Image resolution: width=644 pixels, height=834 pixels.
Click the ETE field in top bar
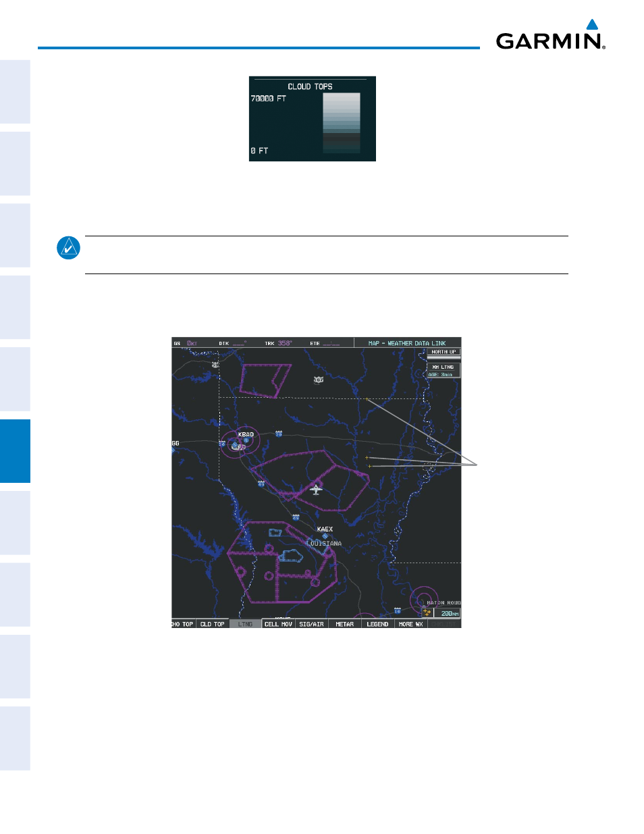[x=325, y=343]
